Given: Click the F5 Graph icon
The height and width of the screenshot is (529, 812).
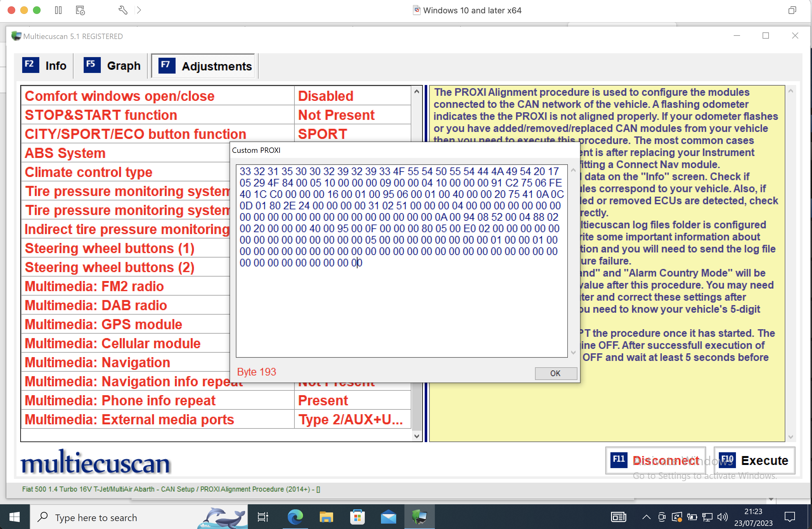Looking at the screenshot, I should [x=92, y=65].
